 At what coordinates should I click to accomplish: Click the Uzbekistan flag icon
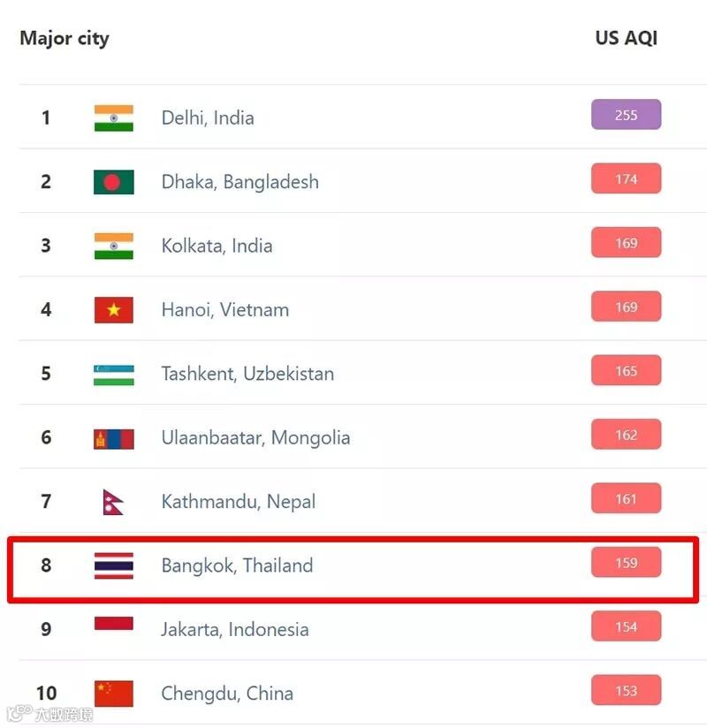113,374
